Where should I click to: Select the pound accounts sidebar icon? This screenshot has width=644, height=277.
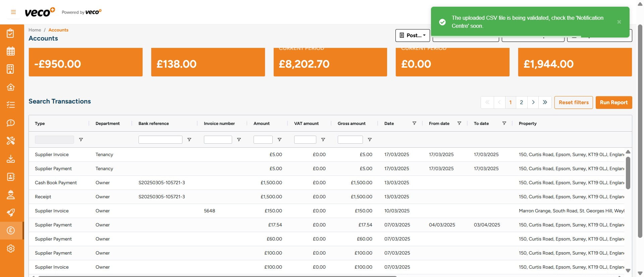pyautogui.click(x=11, y=230)
